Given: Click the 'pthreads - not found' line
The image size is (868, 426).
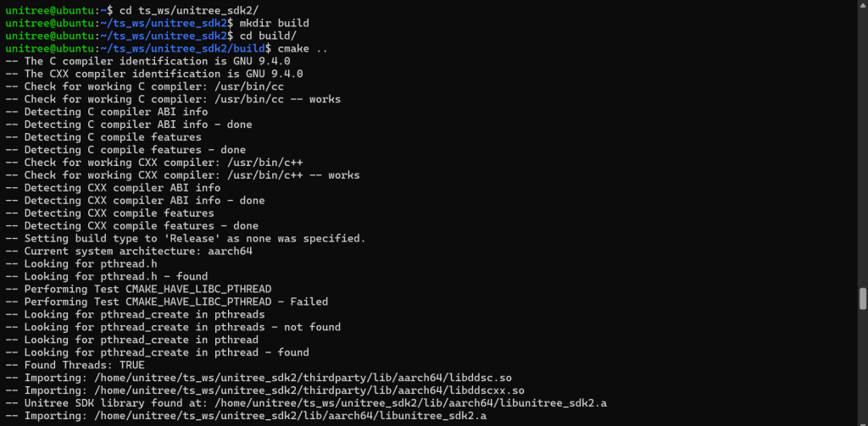Looking at the screenshot, I should click(182, 327).
